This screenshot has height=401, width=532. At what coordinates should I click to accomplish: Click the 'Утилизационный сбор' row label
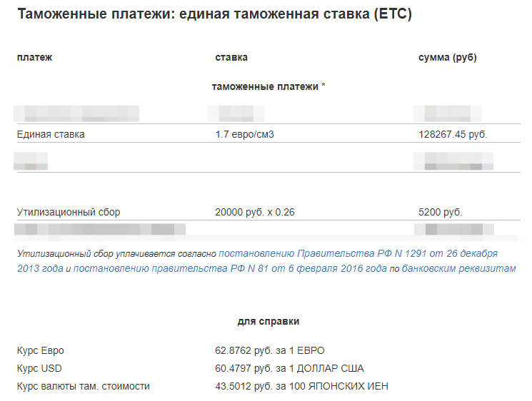pos(69,212)
